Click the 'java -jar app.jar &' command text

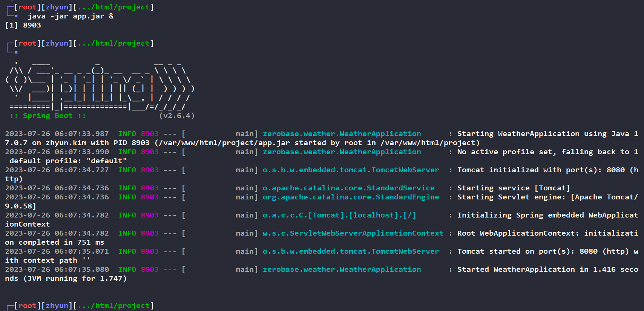(71, 16)
